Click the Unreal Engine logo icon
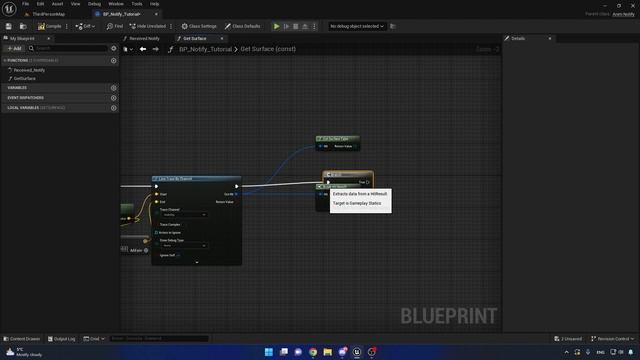Viewport: 640px width, 360px height. 9,9
